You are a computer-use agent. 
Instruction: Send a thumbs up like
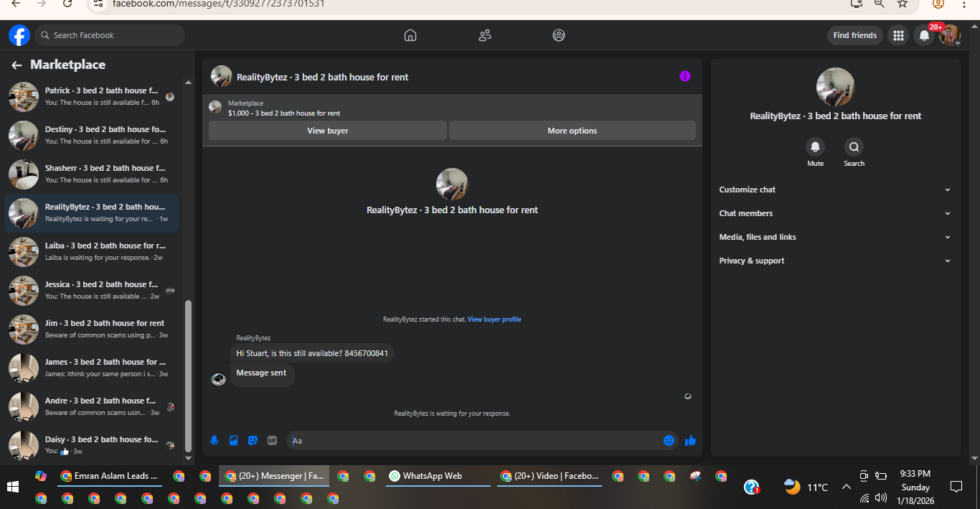pos(690,440)
